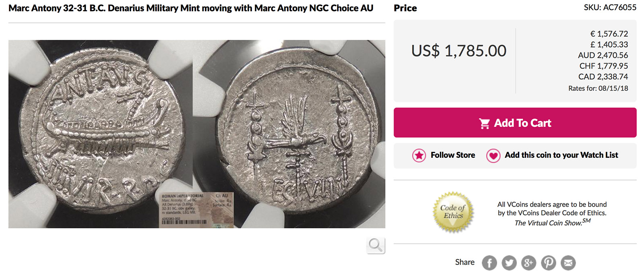Click the euro converted price
Viewport: 644px width, 275px height.
tap(609, 34)
